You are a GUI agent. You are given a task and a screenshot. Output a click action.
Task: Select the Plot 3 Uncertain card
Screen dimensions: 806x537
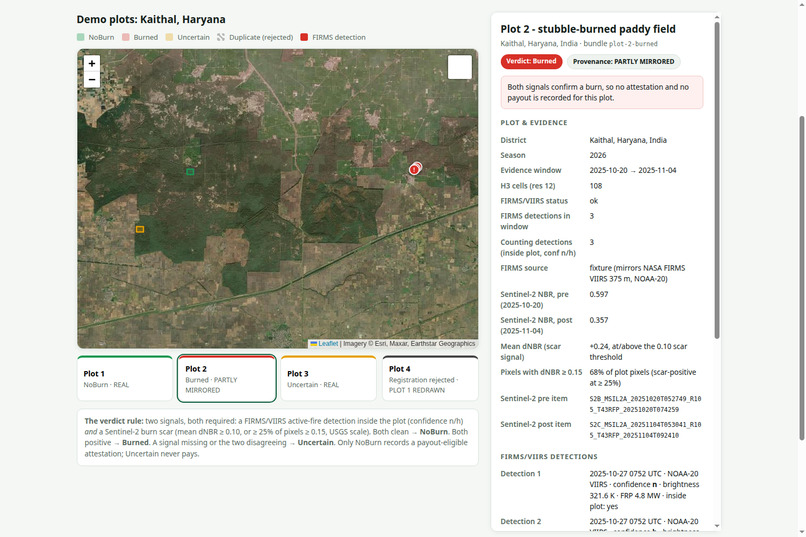328,378
